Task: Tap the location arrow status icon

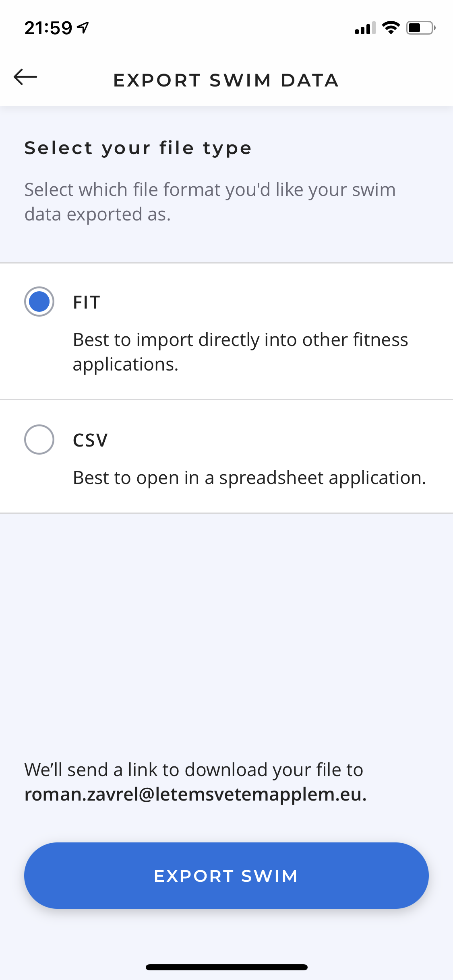Action: click(83, 28)
